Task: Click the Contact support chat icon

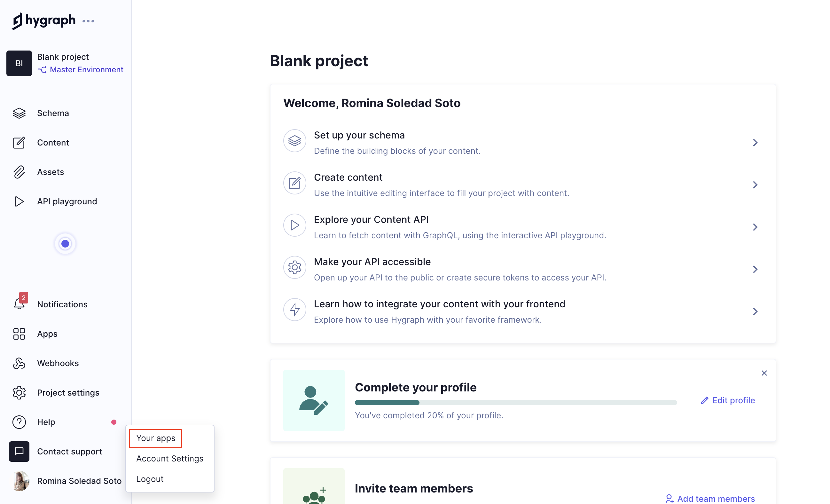Action: tap(19, 452)
